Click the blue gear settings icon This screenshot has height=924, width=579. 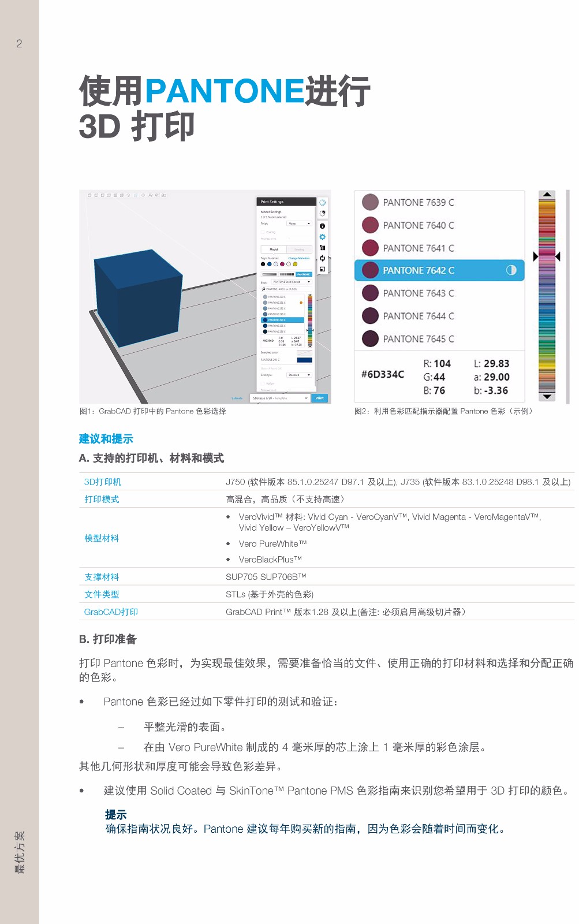coord(323,237)
